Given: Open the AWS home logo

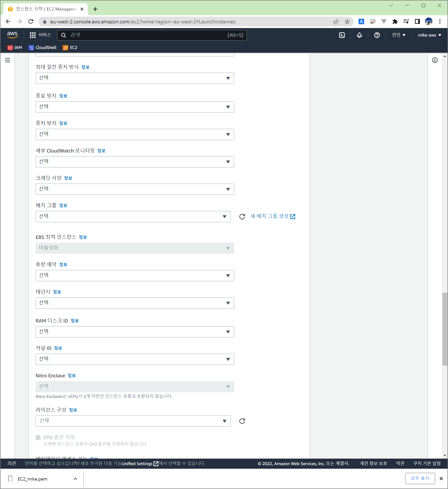Looking at the screenshot, I should point(12,35).
